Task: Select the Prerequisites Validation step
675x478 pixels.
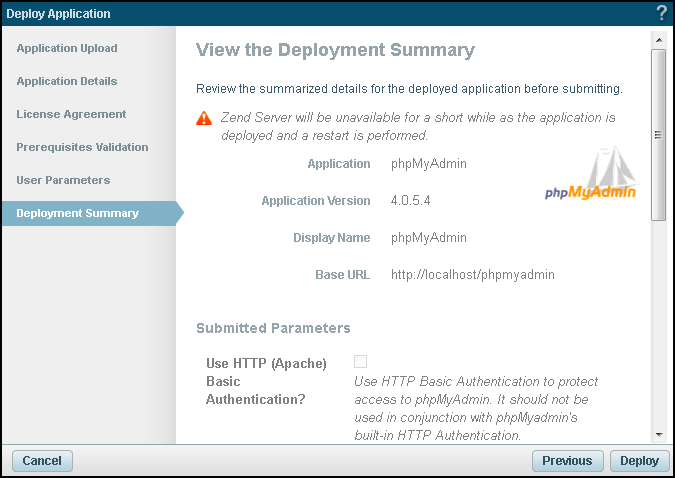Action: [82, 147]
